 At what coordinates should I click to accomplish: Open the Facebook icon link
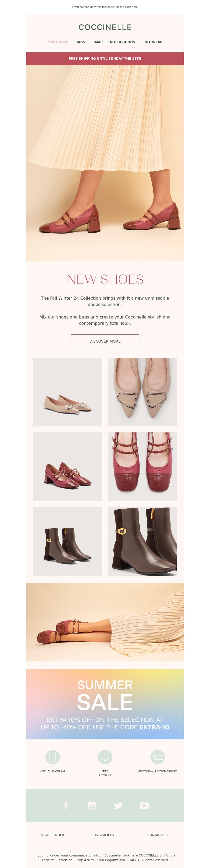tap(66, 805)
